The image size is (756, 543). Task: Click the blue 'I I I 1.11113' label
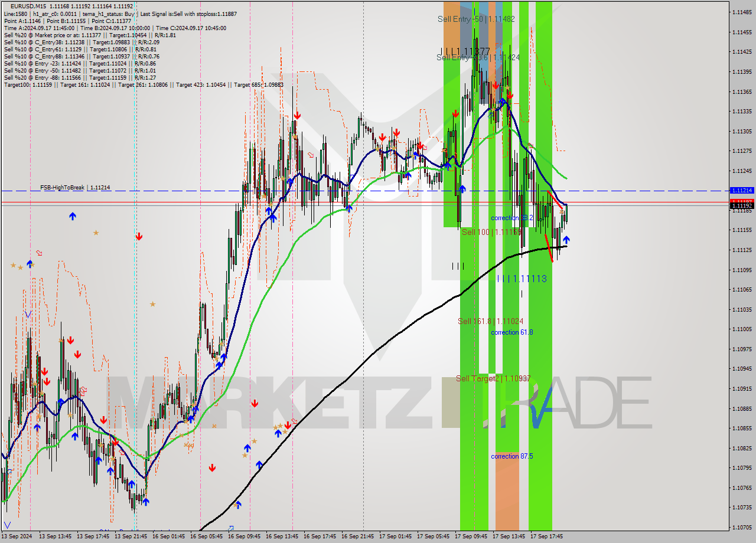[x=522, y=278]
